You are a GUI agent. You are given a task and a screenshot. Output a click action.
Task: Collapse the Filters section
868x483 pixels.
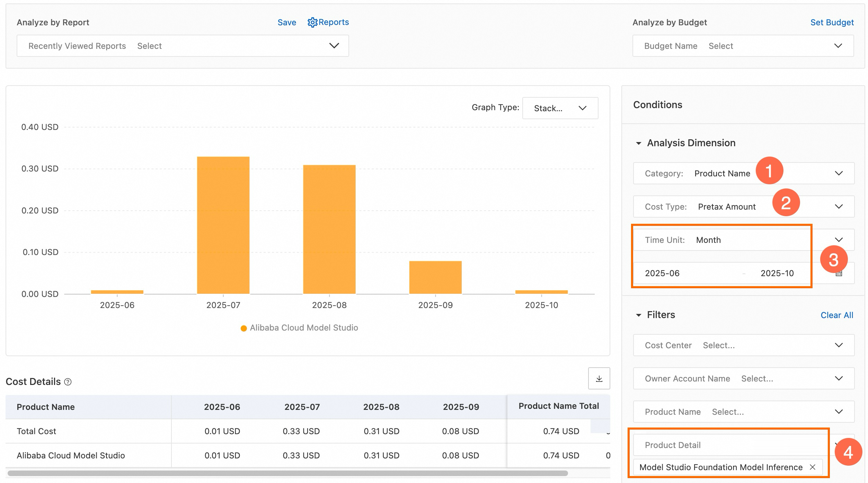coord(638,315)
